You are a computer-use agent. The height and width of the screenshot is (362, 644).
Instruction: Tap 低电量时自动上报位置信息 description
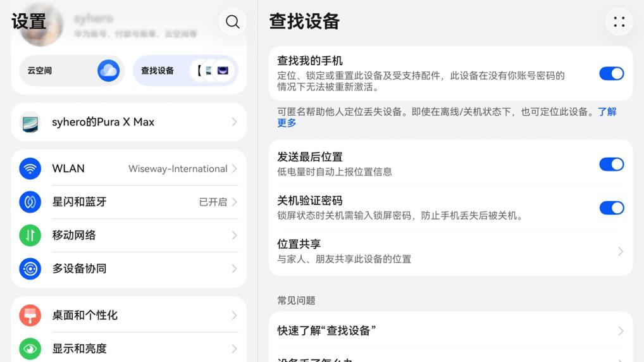tap(334, 172)
